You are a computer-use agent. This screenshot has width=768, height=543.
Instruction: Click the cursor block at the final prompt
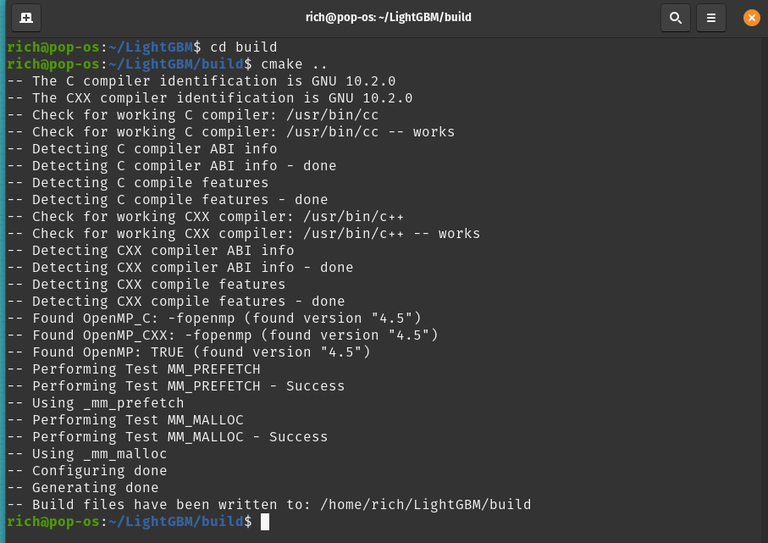tap(265, 522)
